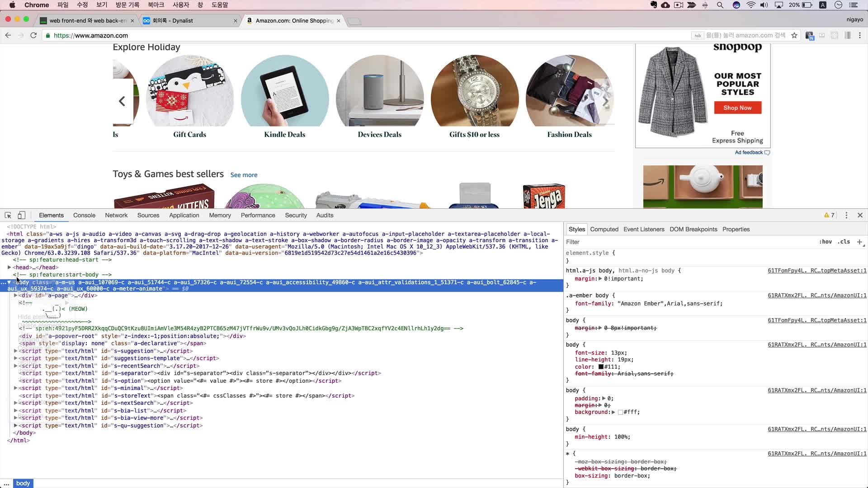Viewport: 868px width, 488px height.
Task: Expand the head element node
Action: [9, 267]
